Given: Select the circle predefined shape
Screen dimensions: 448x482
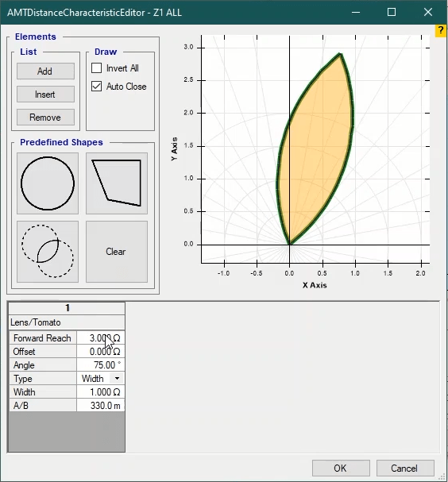Looking at the screenshot, I should pyautogui.click(x=48, y=183).
